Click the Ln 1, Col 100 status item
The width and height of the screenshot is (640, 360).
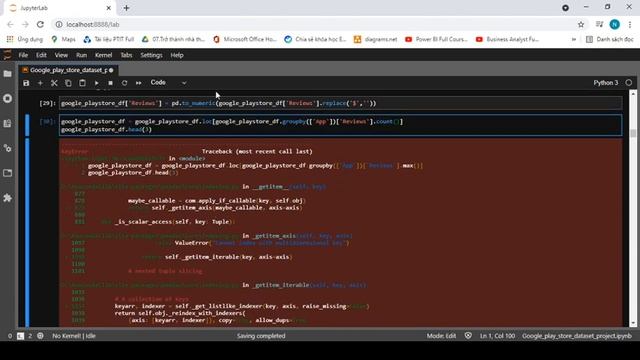497,336
